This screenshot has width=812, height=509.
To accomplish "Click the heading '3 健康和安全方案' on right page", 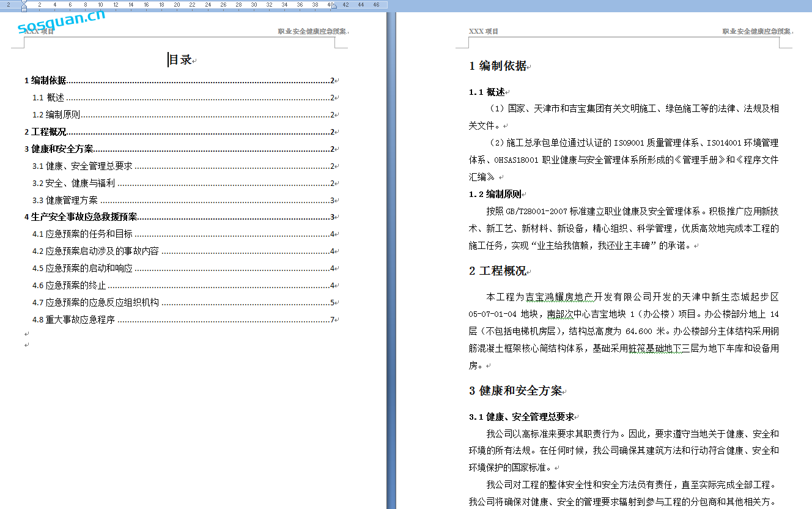I will pos(515,391).
